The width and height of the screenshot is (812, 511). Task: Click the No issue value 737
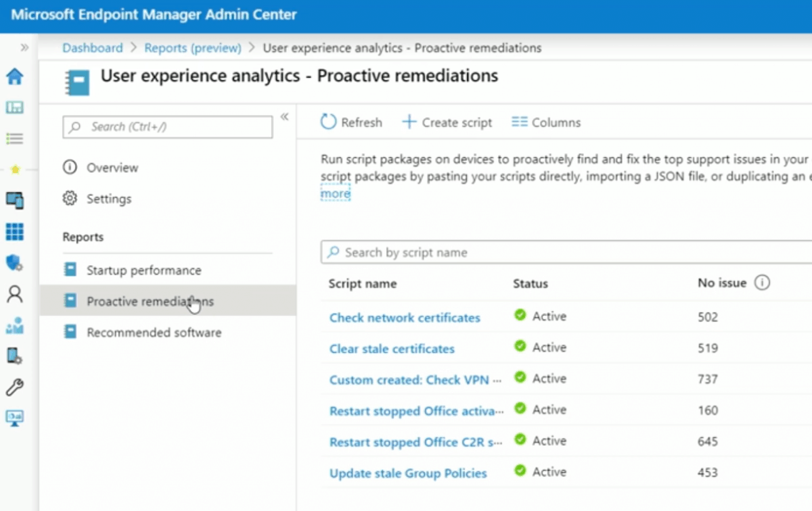pyautogui.click(x=707, y=378)
